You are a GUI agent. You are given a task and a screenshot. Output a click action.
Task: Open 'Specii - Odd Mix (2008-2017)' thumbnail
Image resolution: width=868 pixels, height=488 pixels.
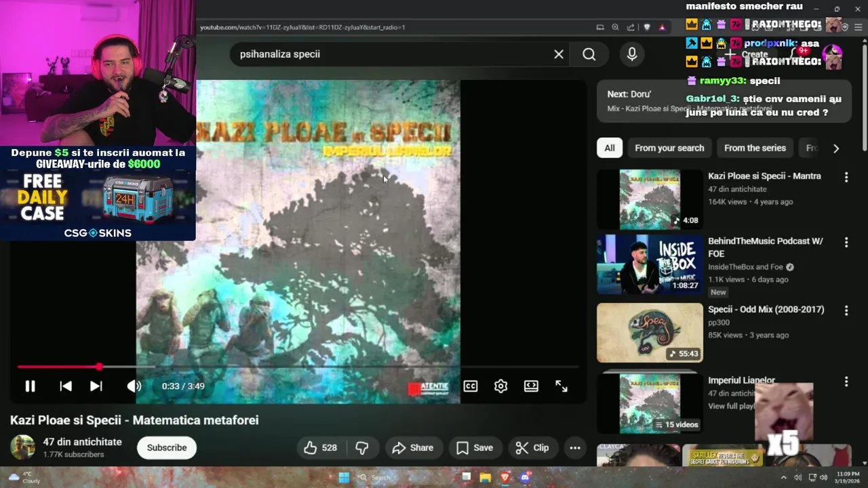650,333
